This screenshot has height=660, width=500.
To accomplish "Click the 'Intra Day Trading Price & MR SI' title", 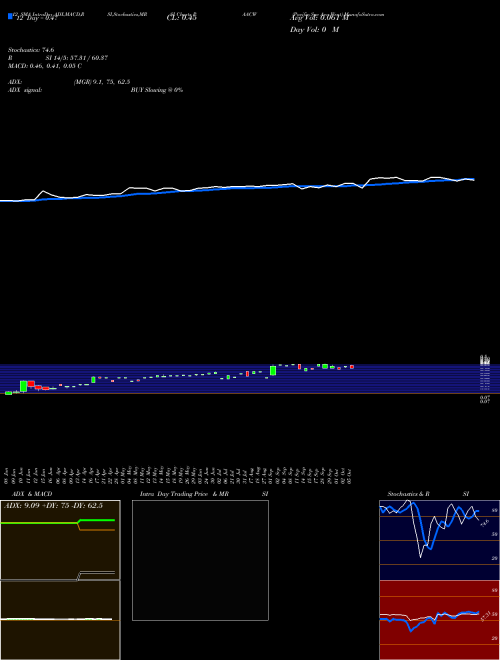I will 204,494.
